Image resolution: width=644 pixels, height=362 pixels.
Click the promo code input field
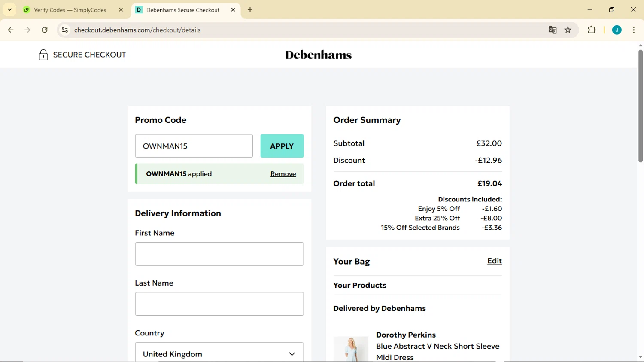point(194,146)
